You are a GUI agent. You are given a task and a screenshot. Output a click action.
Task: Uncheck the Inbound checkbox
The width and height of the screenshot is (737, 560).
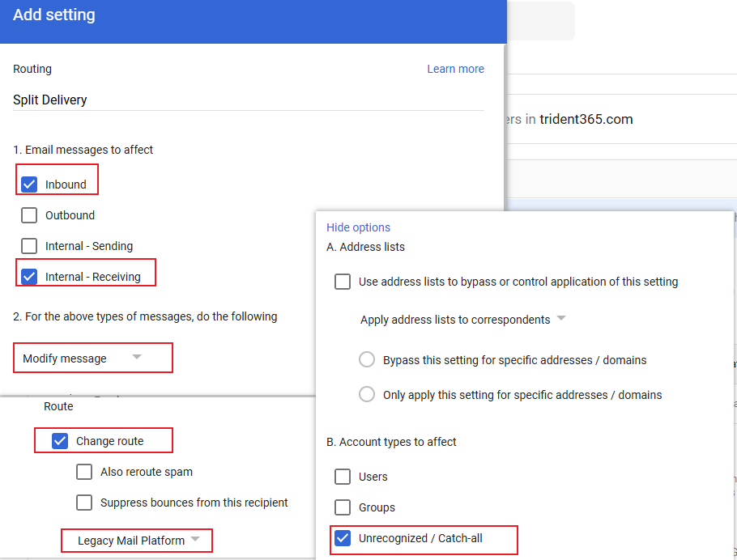coord(29,185)
